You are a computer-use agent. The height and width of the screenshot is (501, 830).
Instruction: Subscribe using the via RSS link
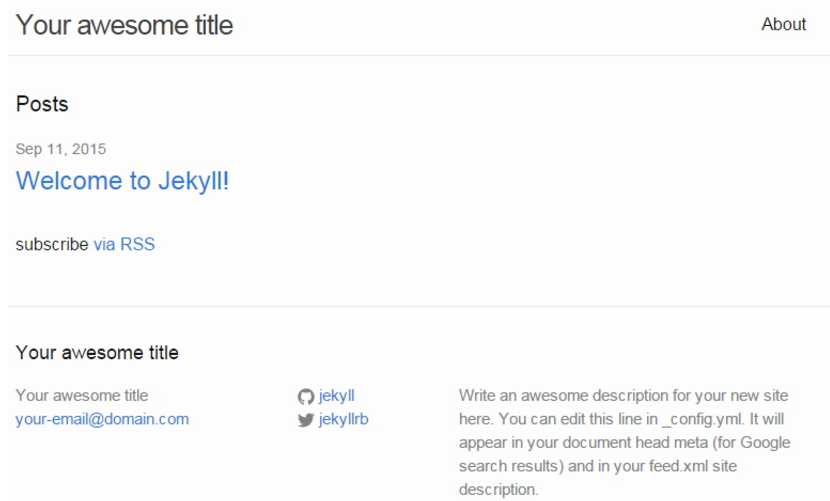[x=124, y=244]
